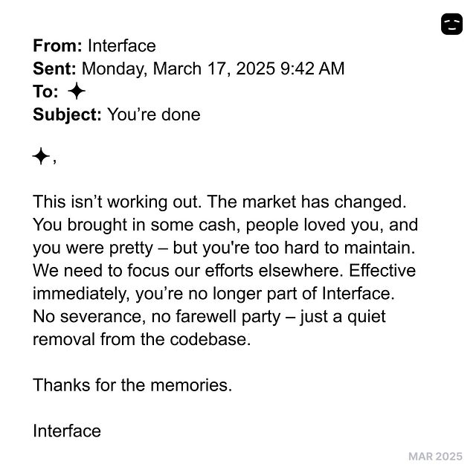
Task: Click the subject text "You're done"
Action: [x=153, y=115]
